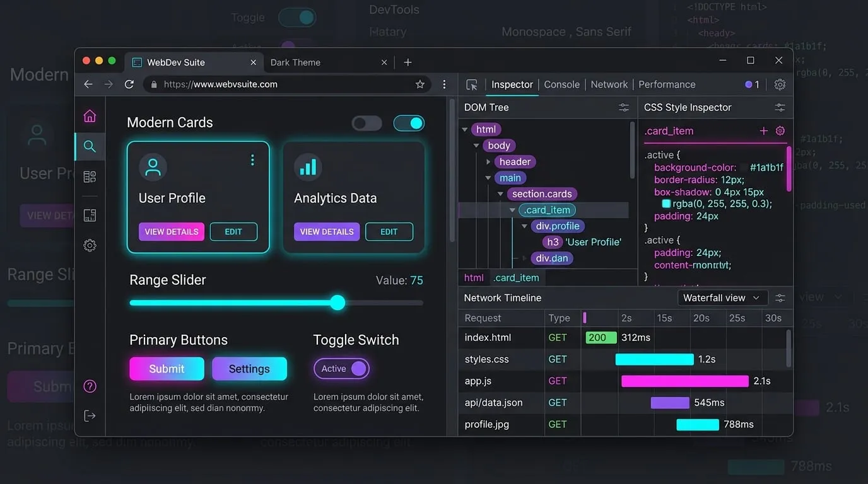Select the h3 'User Profile' DOM node
This screenshot has width=868, height=484.
584,242
